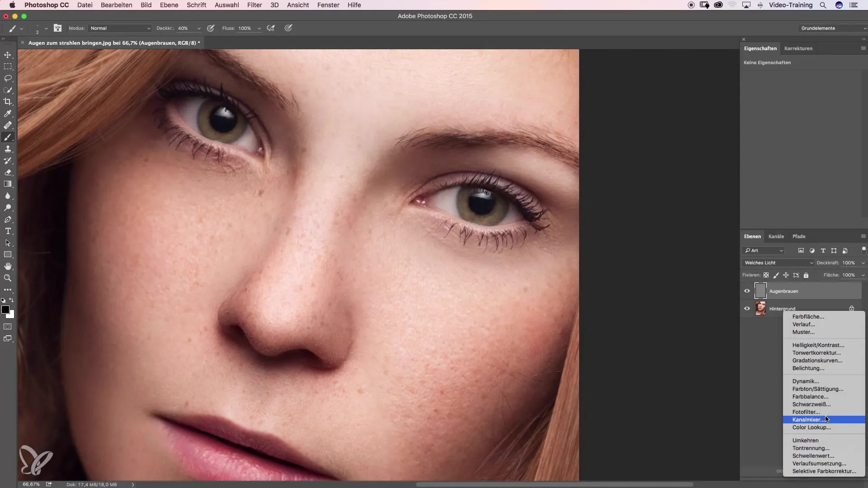Select the Clone Stamp tool
Viewport: 868px width, 488px height.
[x=8, y=149]
